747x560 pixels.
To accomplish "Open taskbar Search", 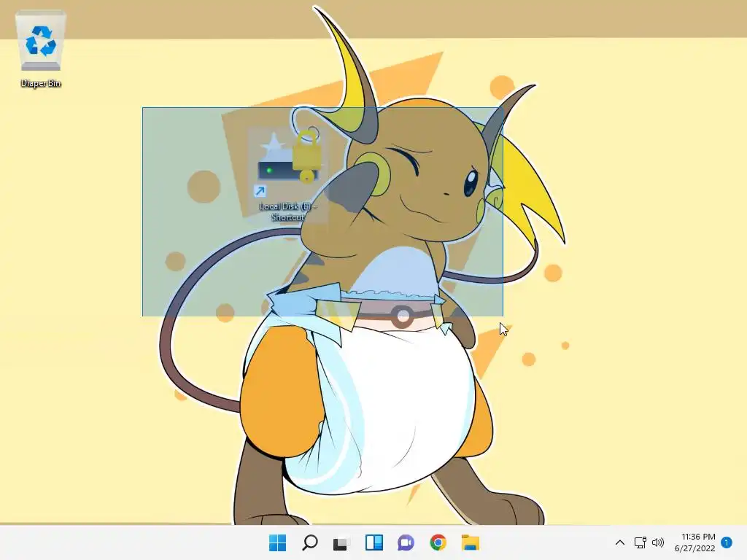I will click(309, 542).
